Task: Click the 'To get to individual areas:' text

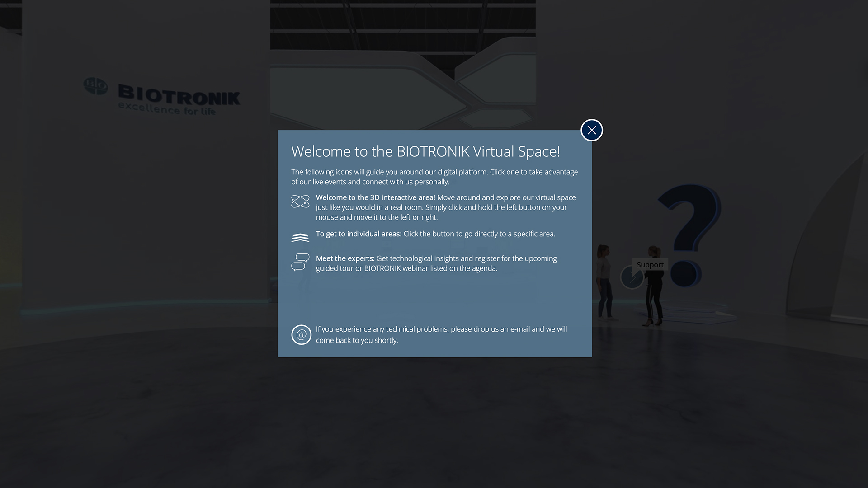Action: tap(359, 234)
